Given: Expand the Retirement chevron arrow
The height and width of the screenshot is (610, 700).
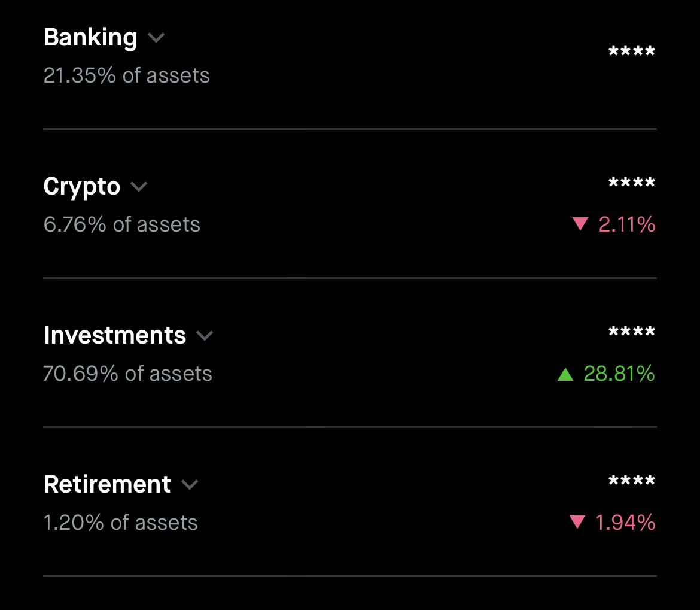Looking at the screenshot, I should [189, 484].
